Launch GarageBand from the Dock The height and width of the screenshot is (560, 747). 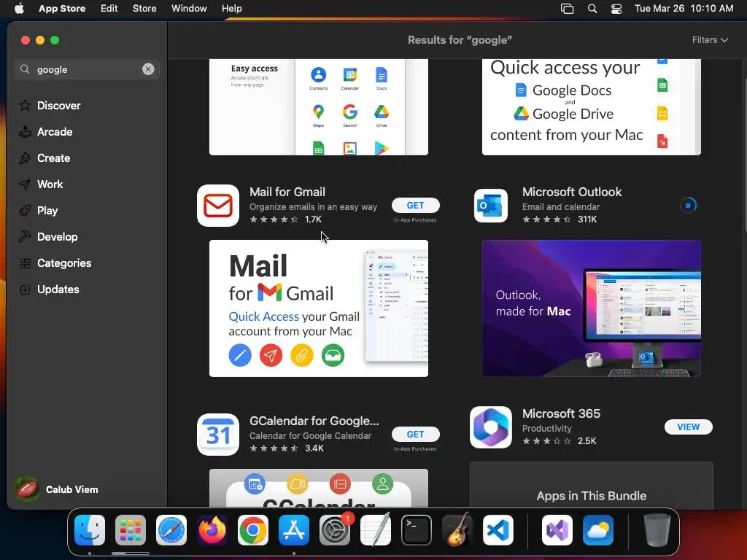pos(457,530)
